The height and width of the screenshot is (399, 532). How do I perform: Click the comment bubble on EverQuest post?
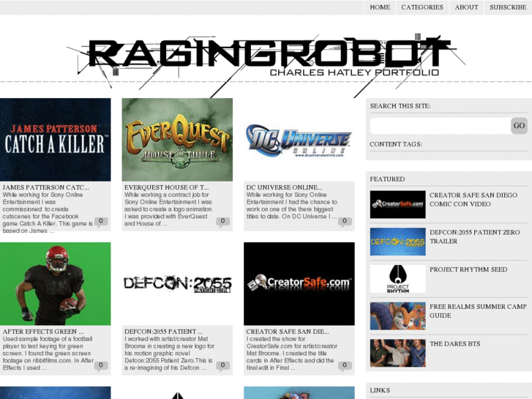(222, 221)
